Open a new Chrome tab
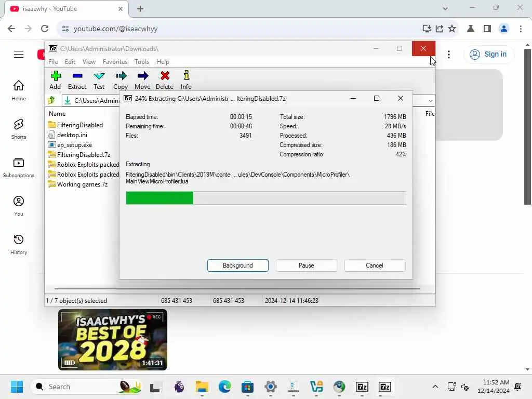Viewport: 532px width, 399px height. tap(140, 9)
